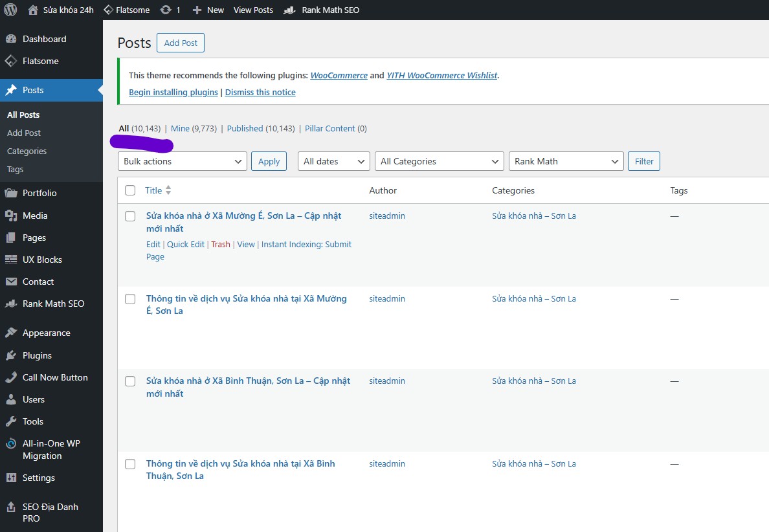This screenshot has width=769, height=532.
Task: Open the Bulk actions dropdown
Action: [x=183, y=161]
